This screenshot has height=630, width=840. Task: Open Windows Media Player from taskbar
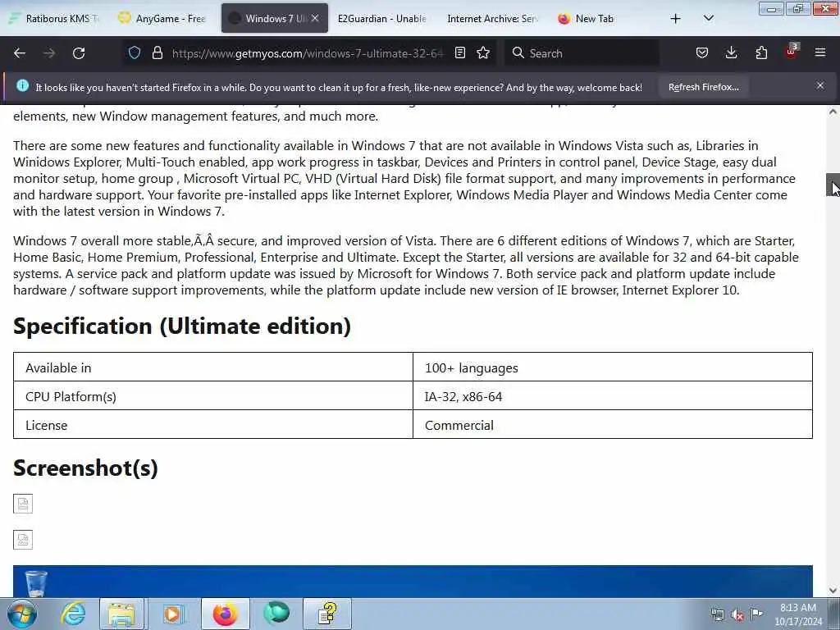[172, 614]
